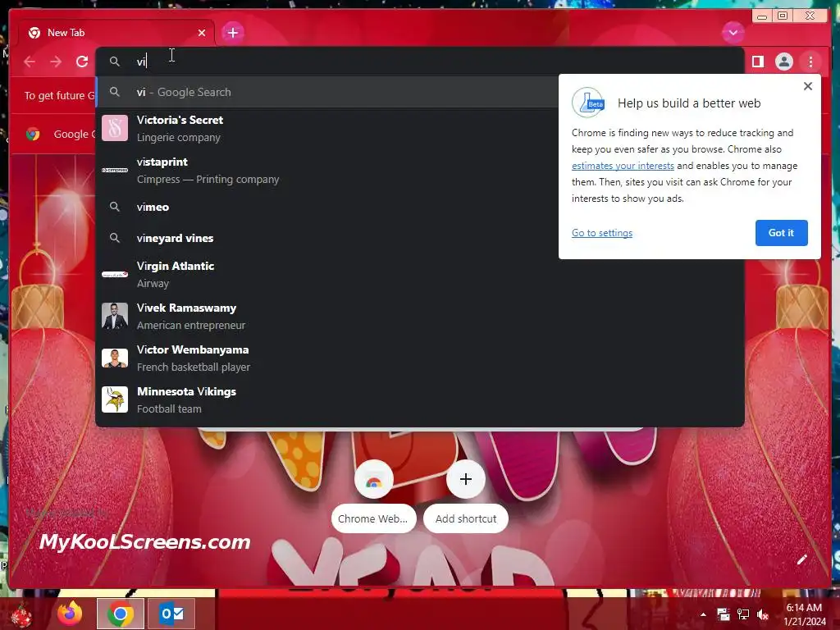The width and height of the screenshot is (840, 630).
Task: Click the muted volume tray icon
Action: point(762,614)
